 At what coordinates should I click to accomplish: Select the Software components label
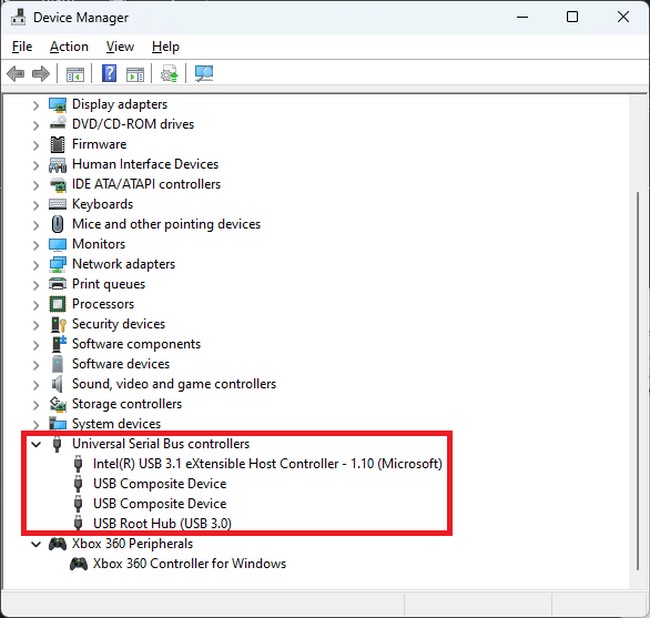point(136,344)
